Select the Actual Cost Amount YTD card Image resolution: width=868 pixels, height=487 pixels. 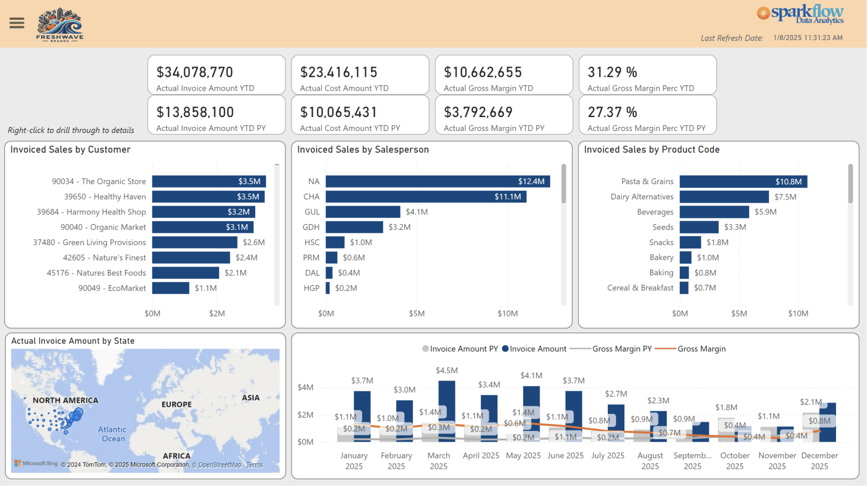point(360,75)
